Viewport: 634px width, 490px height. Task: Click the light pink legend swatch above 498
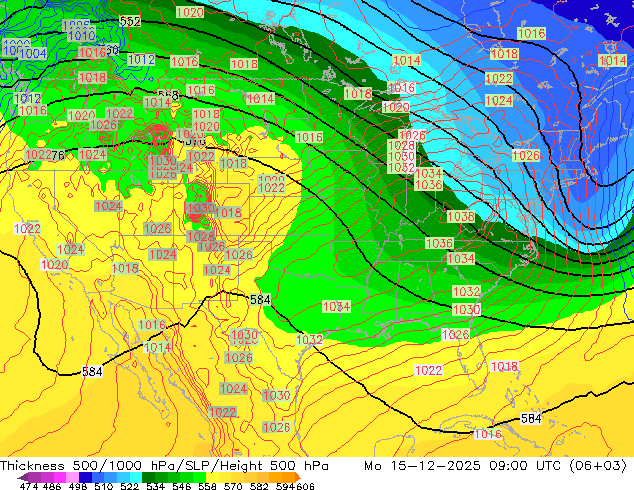click(x=72, y=477)
